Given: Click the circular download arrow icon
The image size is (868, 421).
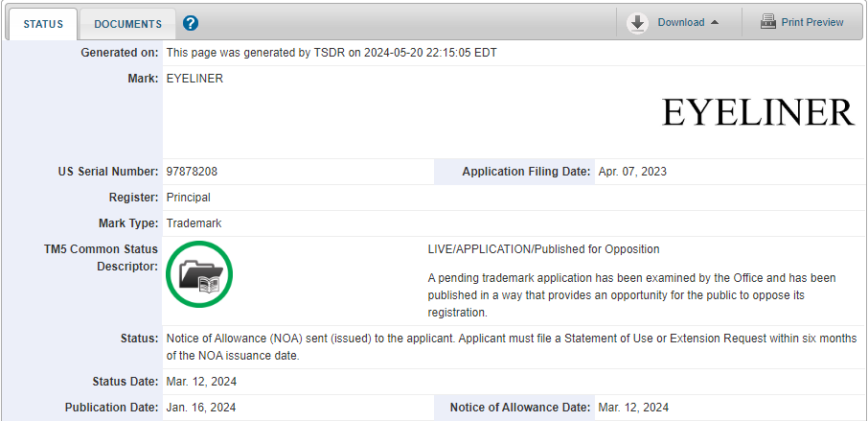Looking at the screenshot, I should point(637,23).
